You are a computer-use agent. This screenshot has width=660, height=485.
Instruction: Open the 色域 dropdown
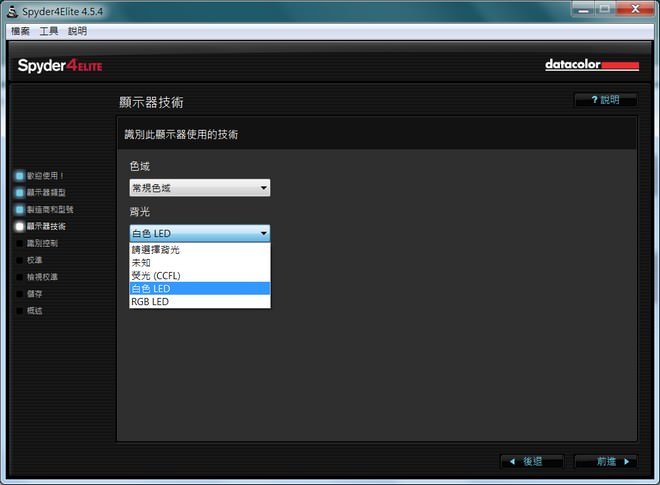point(199,188)
